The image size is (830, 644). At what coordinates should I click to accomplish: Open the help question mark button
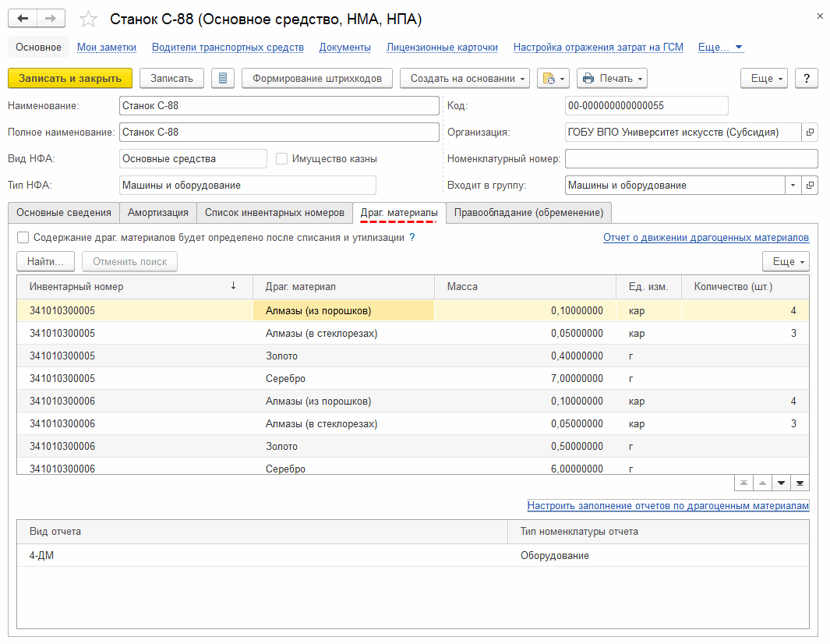(x=806, y=78)
